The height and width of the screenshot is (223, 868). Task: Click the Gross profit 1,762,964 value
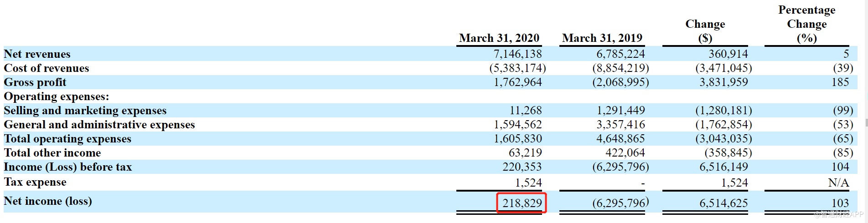(518, 82)
